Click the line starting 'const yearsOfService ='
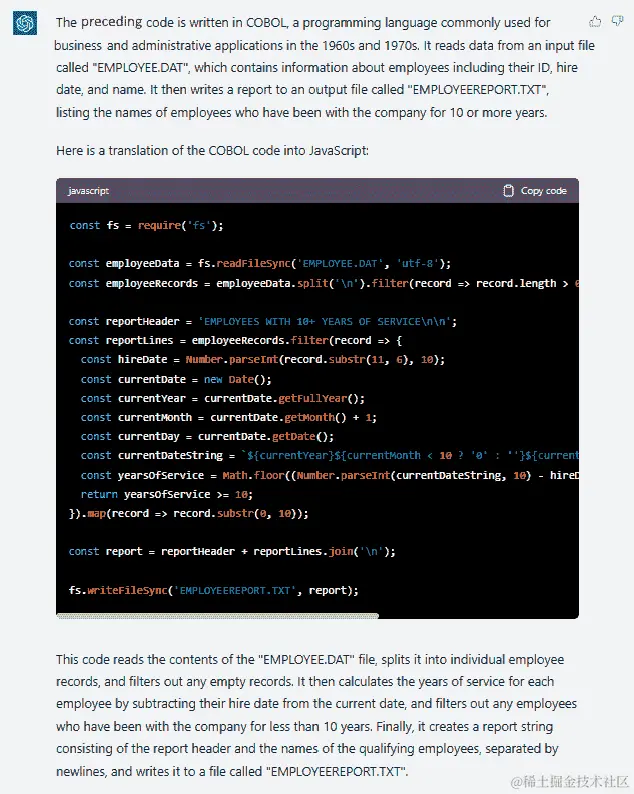The image size is (634, 794). [330, 475]
